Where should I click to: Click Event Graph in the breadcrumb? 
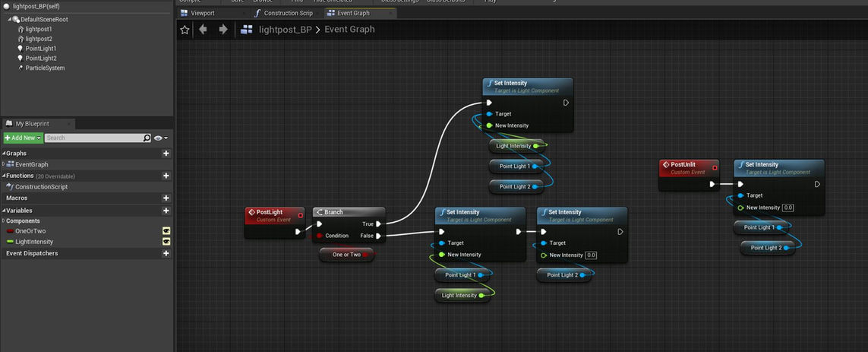pos(349,30)
